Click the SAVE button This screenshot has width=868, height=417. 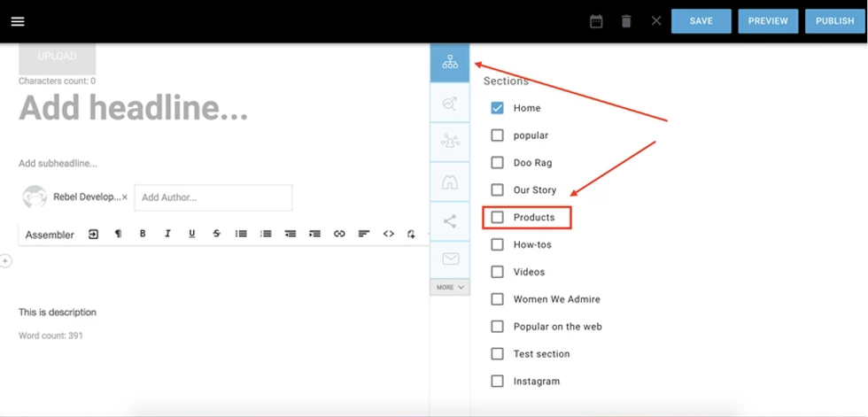pyautogui.click(x=701, y=21)
